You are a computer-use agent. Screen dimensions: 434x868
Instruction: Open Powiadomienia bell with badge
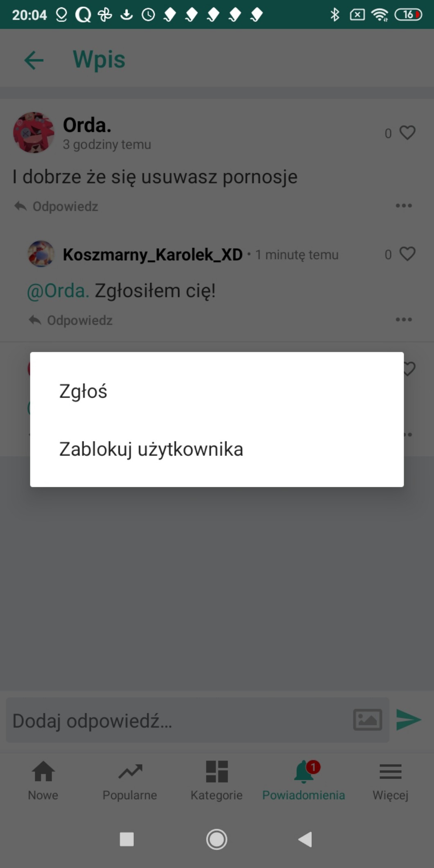tap(303, 780)
